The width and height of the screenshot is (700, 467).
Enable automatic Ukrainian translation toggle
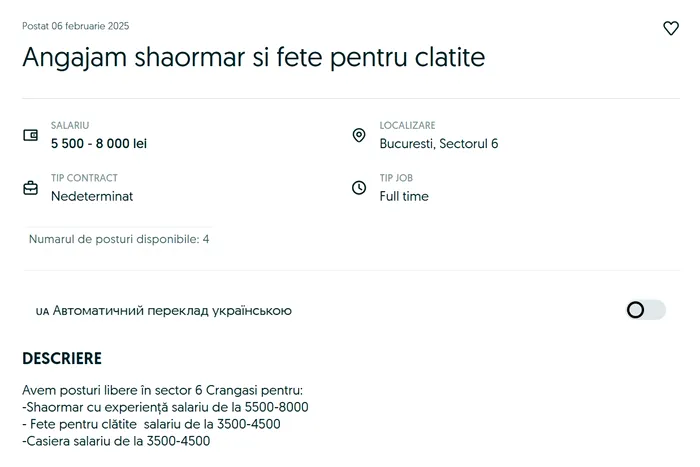click(x=645, y=310)
